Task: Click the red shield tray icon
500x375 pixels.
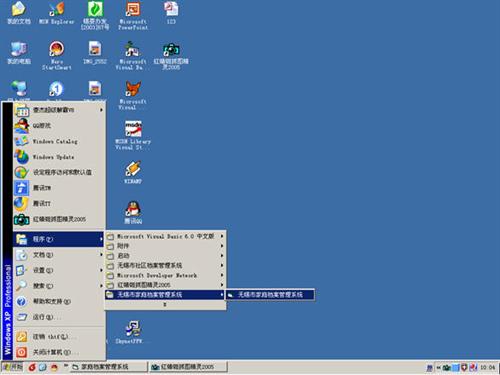Action: click(464, 368)
